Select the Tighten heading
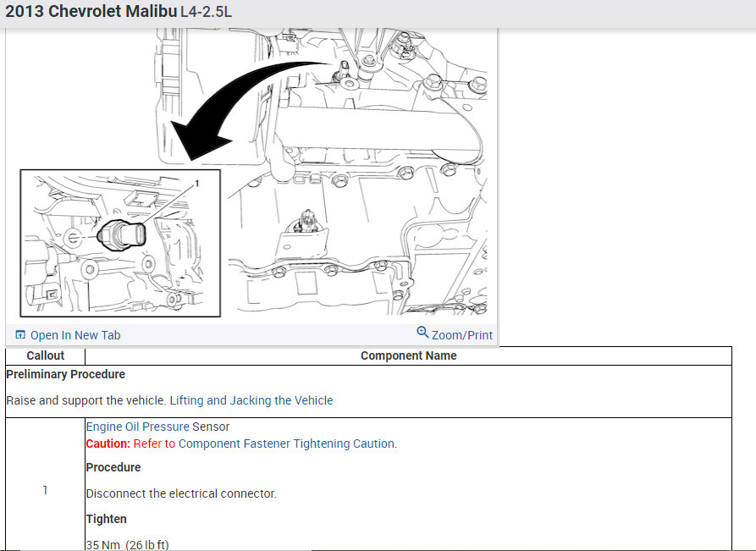Image resolution: width=756 pixels, height=551 pixels. pyautogui.click(x=106, y=519)
